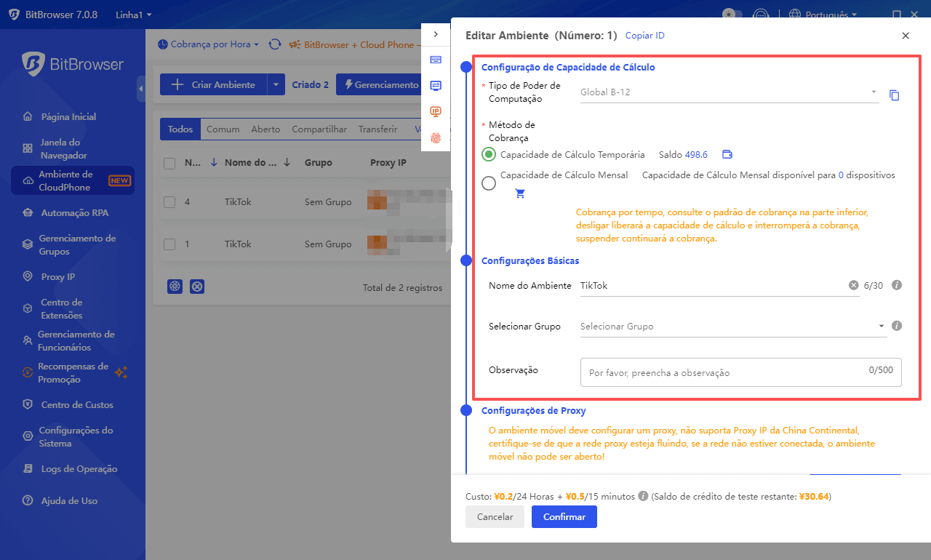The image size is (931, 560).
Task: Click the IP icon in side strip
Action: pyautogui.click(x=436, y=111)
